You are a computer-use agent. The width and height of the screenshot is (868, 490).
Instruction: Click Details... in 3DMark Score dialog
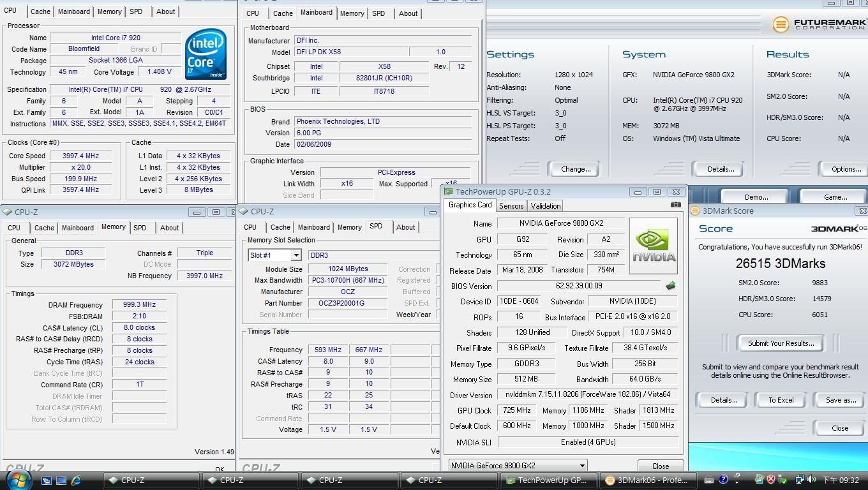tap(724, 400)
